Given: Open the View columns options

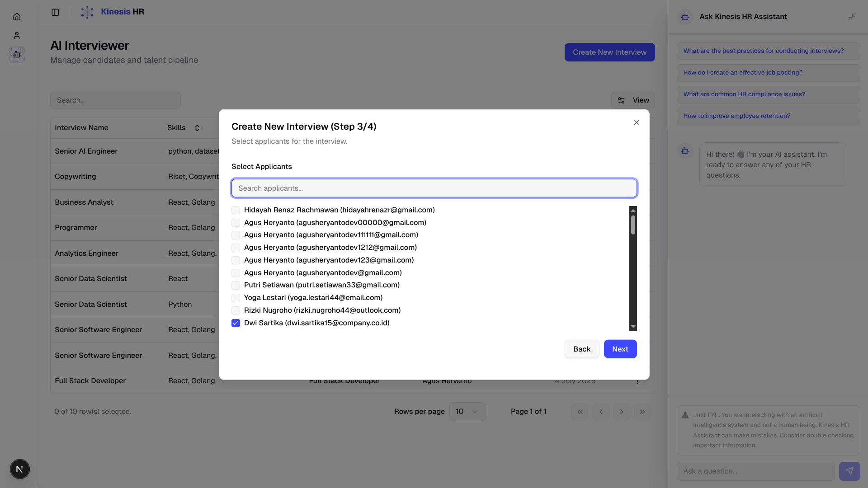Looking at the screenshot, I should 632,100.
